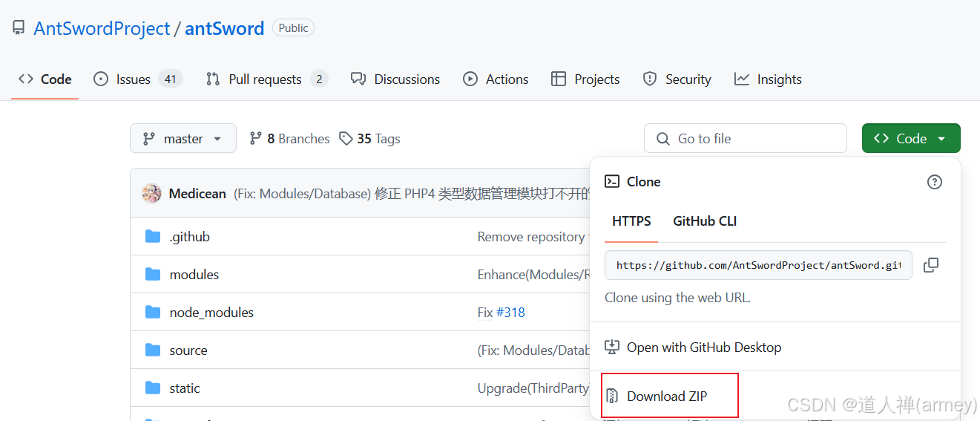Screen dimensions: 980x421
Task: Click the Issues circle icon
Action: click(101, 79)
